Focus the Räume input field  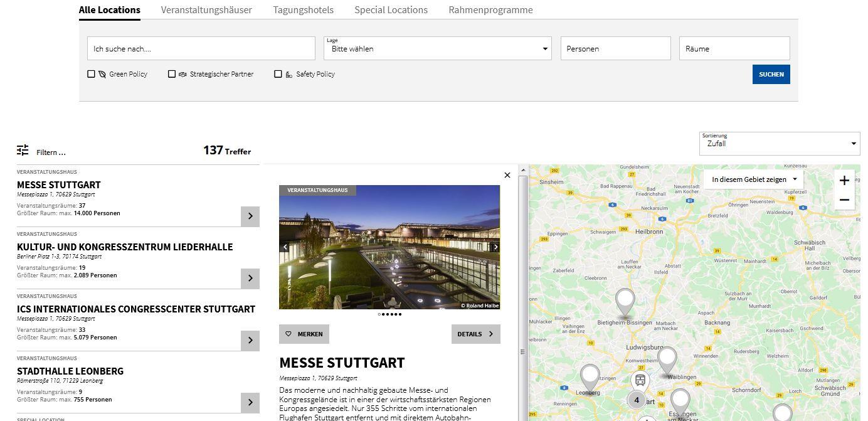coord(734,48)
